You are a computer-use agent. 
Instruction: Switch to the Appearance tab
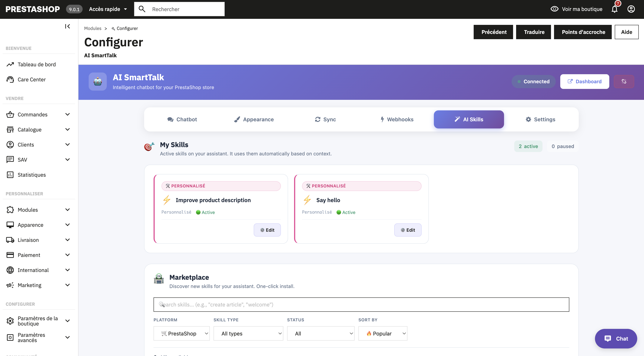click(254, 119)
